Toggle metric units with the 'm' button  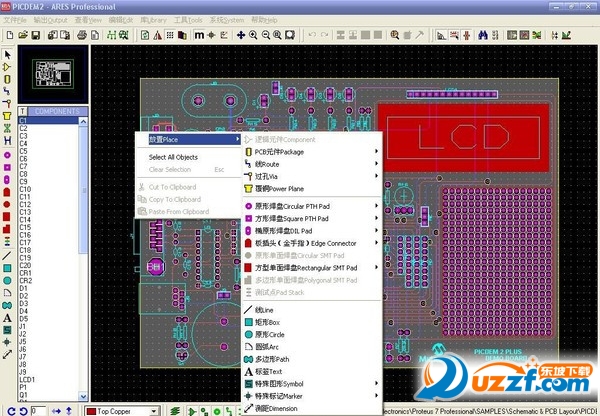tap(199, 35)
